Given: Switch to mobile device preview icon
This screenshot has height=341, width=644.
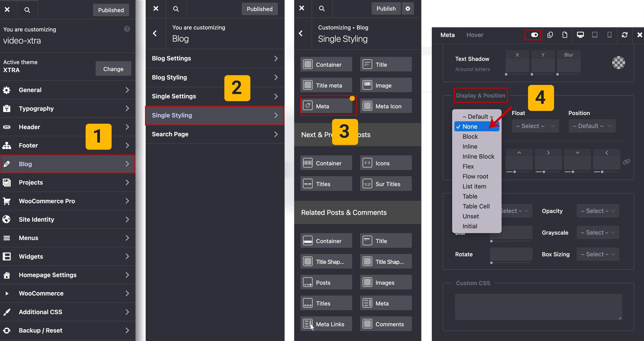Looking at the screenshot, I should pyautogui.click(x=610, y=35).
